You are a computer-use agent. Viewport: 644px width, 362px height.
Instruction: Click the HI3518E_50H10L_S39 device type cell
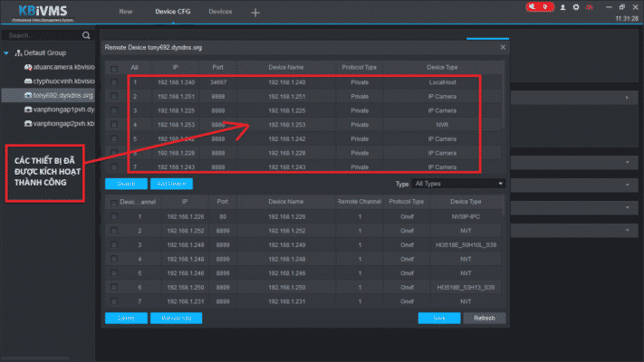click(x=466, y=245)
